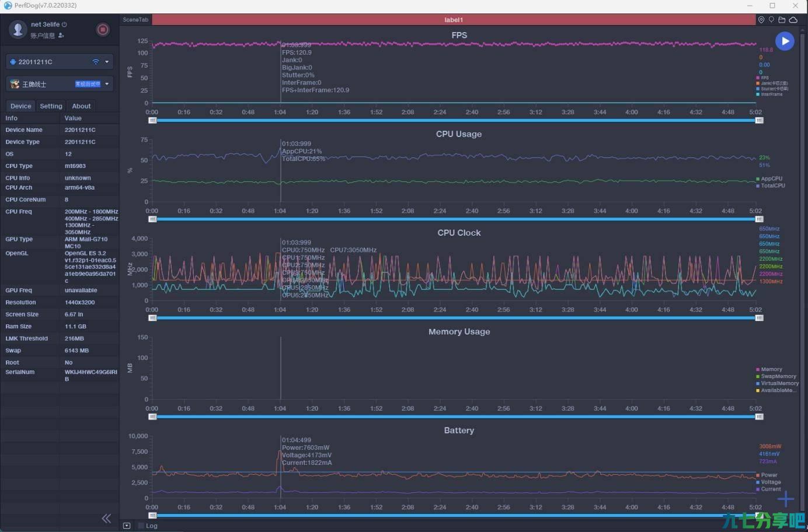
Task: Open the folder icon in top toolbar
Action: coord(782,20)
